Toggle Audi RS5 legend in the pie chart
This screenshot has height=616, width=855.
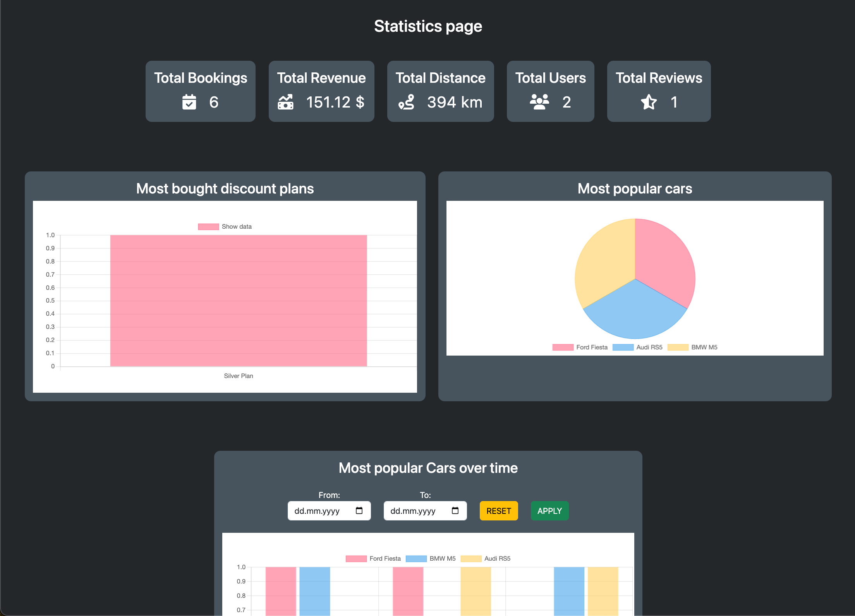click(x=638, y=347)
